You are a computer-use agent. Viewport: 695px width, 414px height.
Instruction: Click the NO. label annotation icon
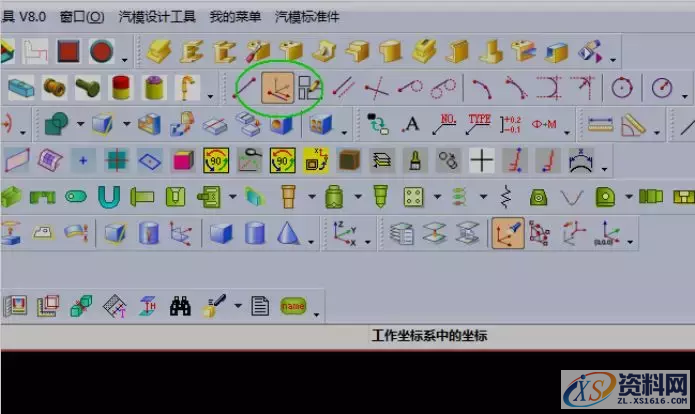[445, 124]
